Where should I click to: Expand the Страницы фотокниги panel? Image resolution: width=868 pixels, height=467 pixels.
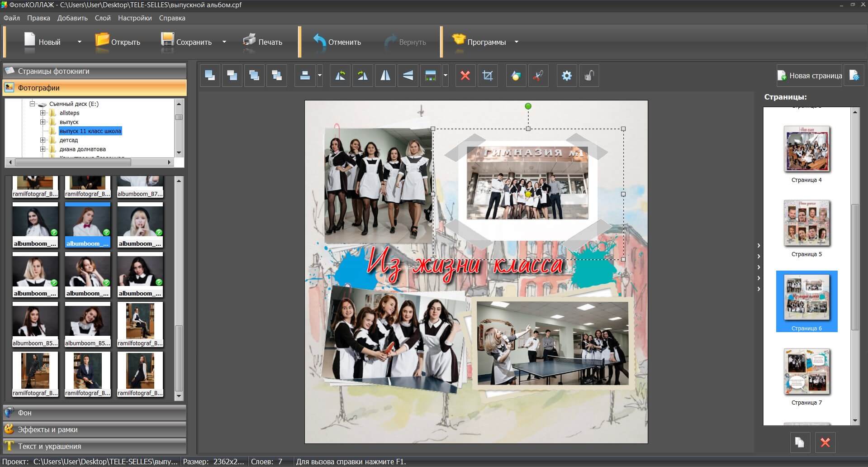coord(95,71)
